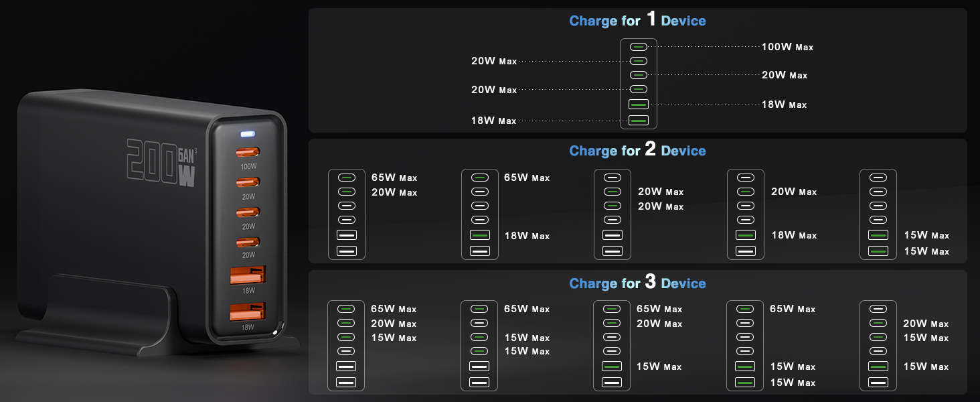Toggle the green 15W port in third diagram
980x402 pixels.
coord(611,367)
